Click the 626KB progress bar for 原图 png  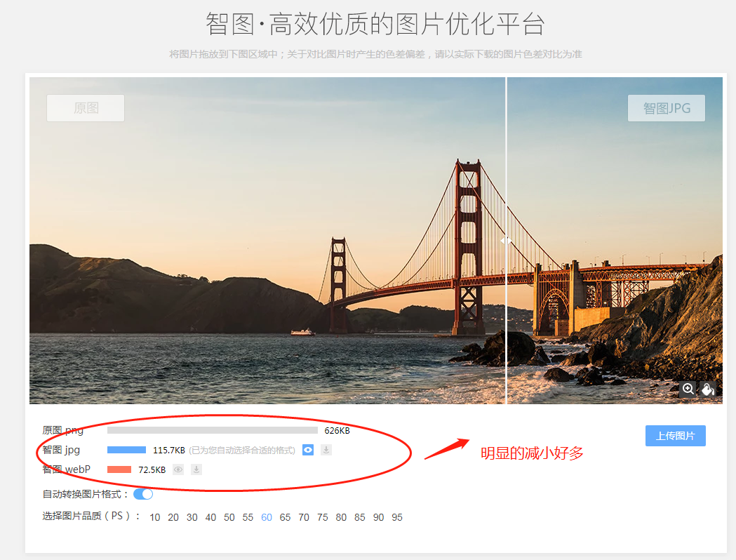[210, 430]
